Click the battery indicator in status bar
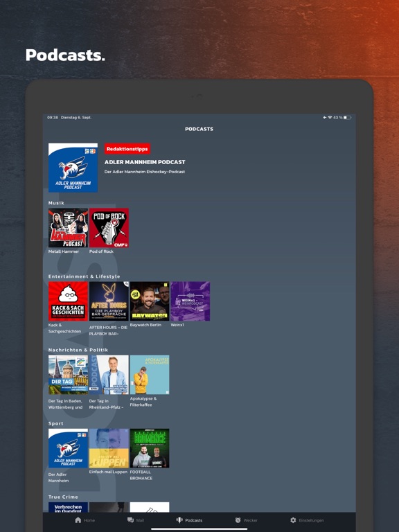 point(347,117)
